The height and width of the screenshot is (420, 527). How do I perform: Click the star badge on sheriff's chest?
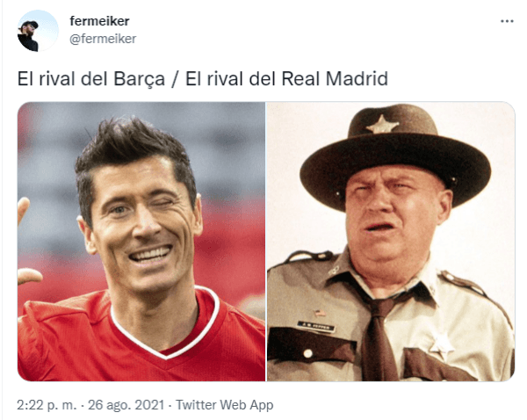point(441,345)
